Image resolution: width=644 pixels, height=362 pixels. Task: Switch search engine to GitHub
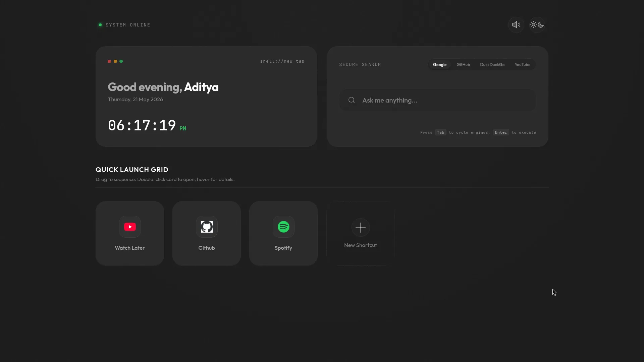tap(463, 65)
